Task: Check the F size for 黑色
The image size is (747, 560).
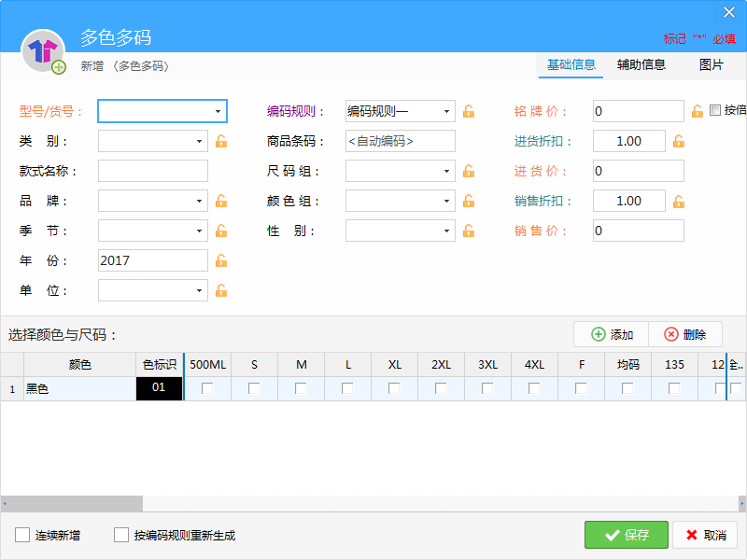Action: coord(581,388)
